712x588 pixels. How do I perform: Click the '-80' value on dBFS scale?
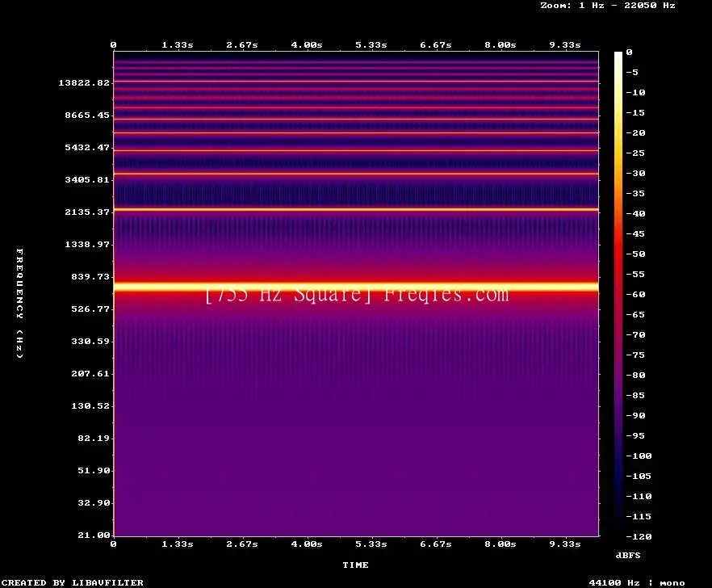pyautogui.click(x=635, y=375)
